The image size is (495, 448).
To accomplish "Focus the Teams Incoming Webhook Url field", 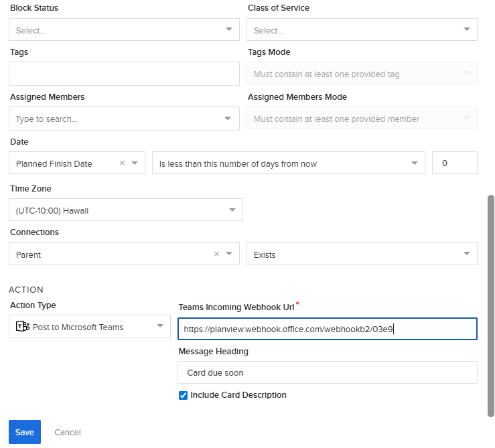I will click(x=328, y=329).
